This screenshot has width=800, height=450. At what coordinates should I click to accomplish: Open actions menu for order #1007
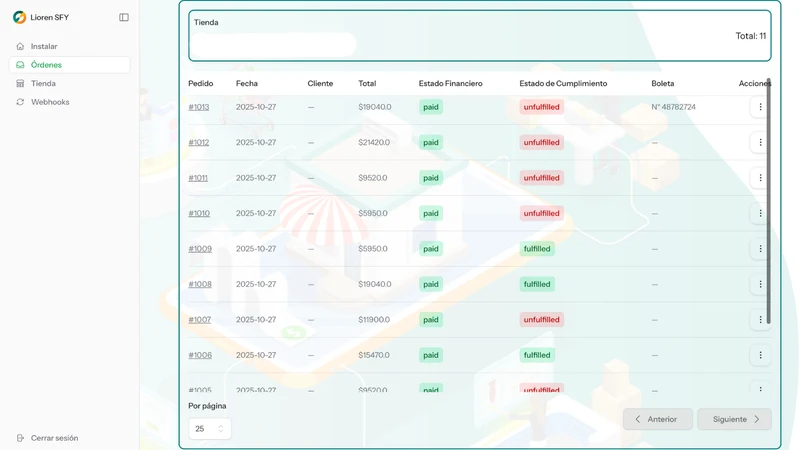click(760, 320)
